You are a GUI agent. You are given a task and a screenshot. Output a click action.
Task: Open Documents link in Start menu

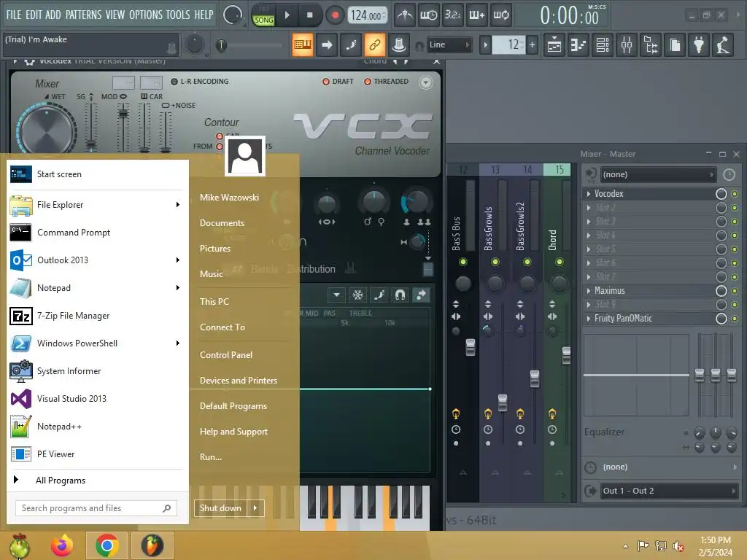pyautogui.click(x=222, y=223)
